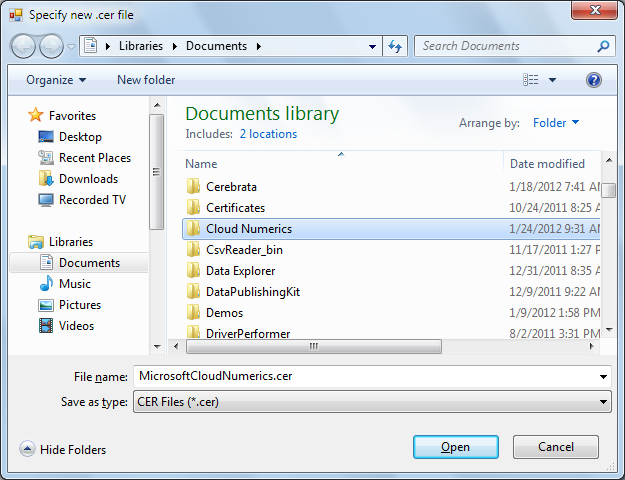Click the Back navigation arrow button

(23, 46)
